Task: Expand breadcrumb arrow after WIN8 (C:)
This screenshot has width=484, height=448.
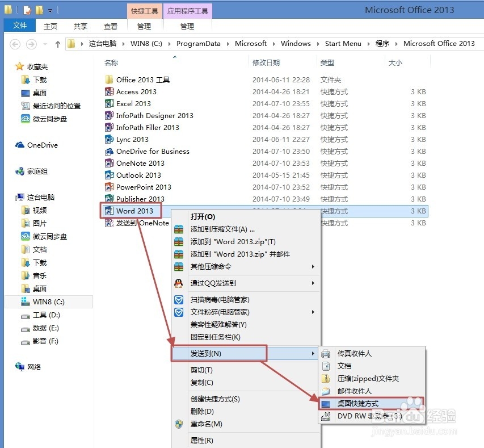Action: 170,44
